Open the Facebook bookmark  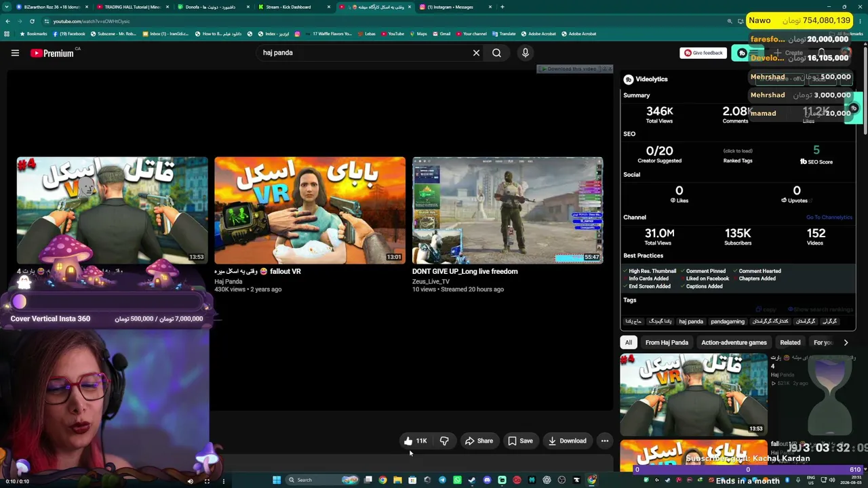coord(69,34)
